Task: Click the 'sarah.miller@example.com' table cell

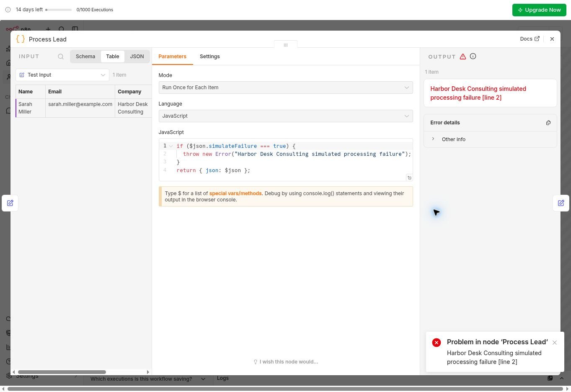Action: point(80,108)
